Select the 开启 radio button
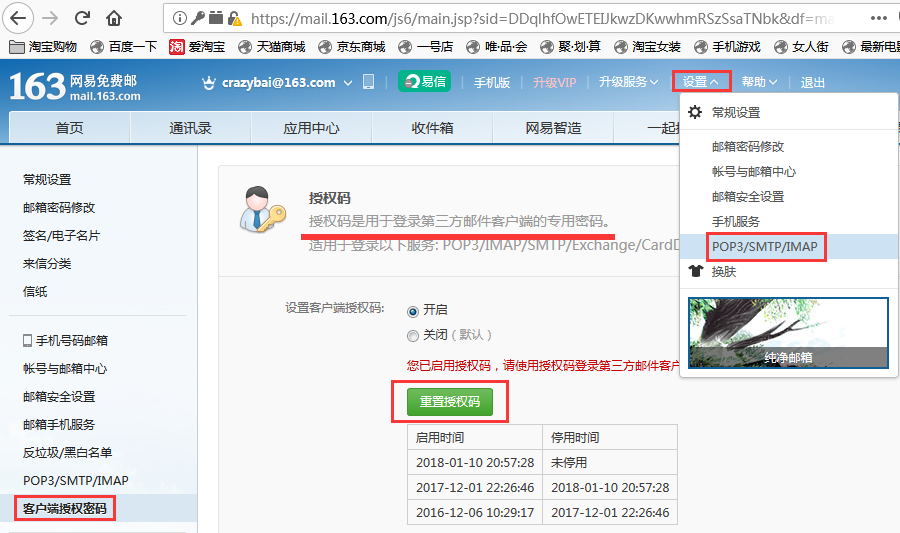Viewport: 900px width, 533px height. point(413,312)
